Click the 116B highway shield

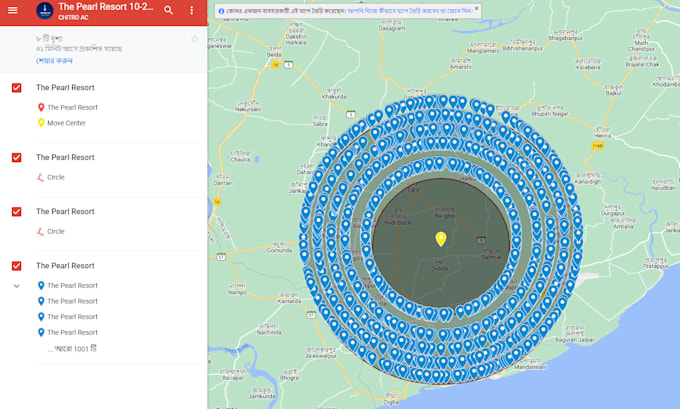[x=598, y=146]
